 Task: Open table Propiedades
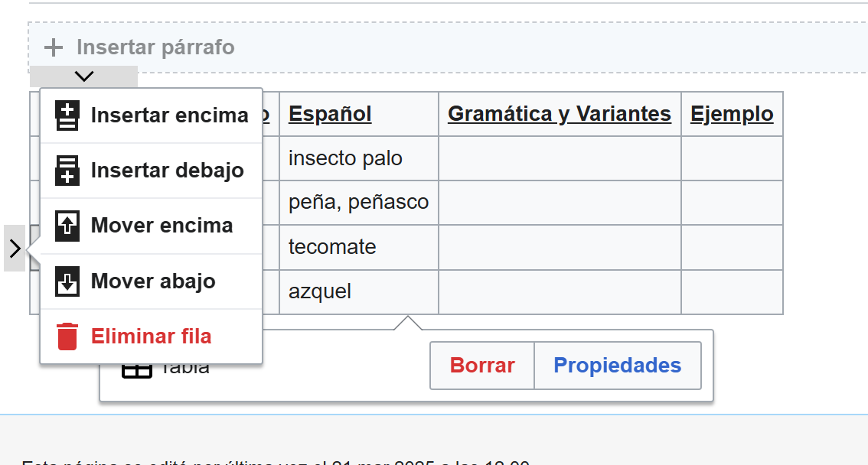(617, 366)
